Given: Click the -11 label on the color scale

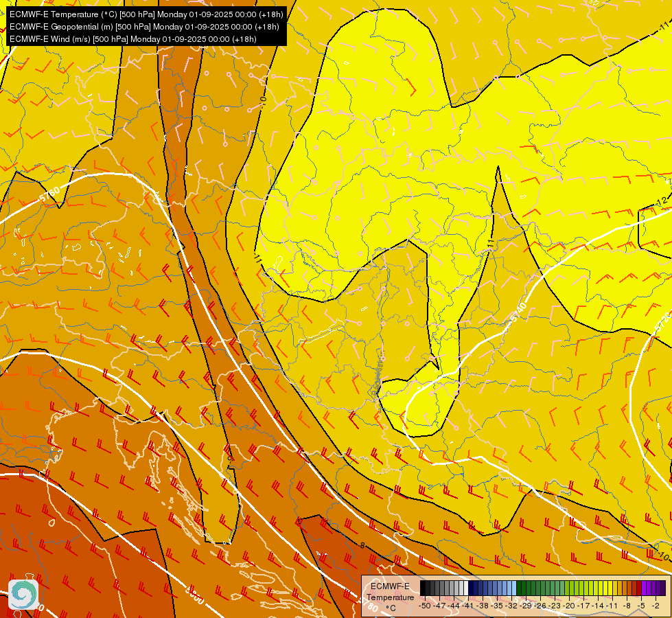Looking at the screenshot, I should pyautogui.click(x=612, y=606).
